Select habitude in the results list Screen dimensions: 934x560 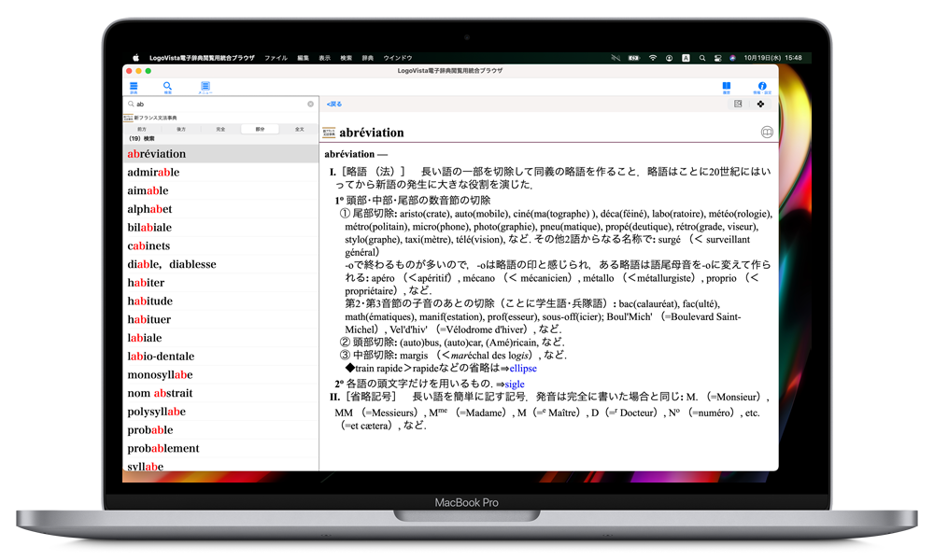220,301
